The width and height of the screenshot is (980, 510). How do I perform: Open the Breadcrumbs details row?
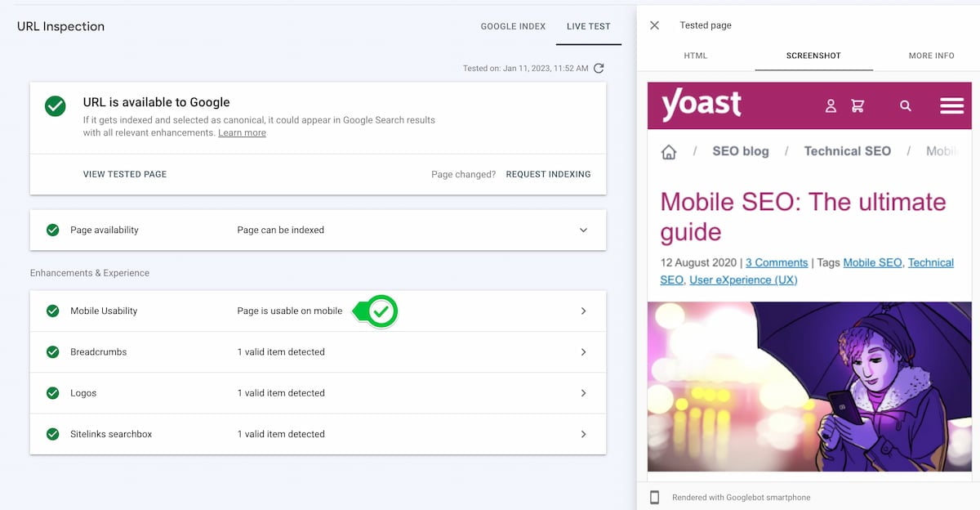[583, 351]
